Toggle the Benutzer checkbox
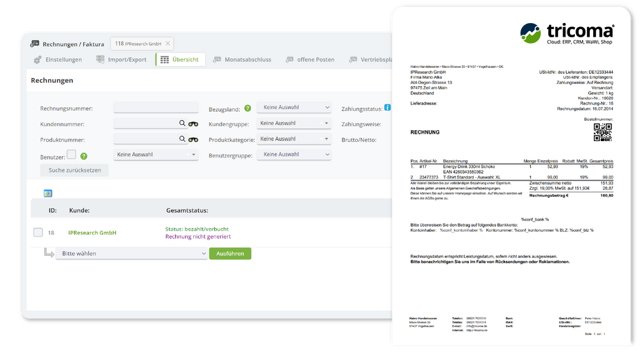644x352 pixels. pos(71,155)
